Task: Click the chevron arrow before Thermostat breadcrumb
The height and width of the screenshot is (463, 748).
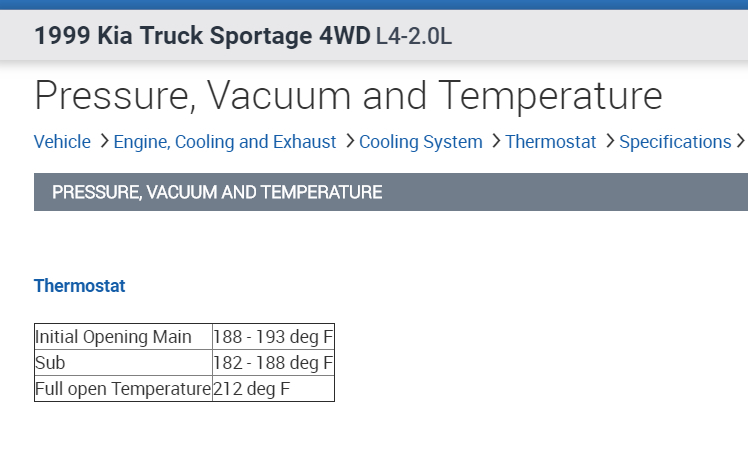Action: point(496,141)
